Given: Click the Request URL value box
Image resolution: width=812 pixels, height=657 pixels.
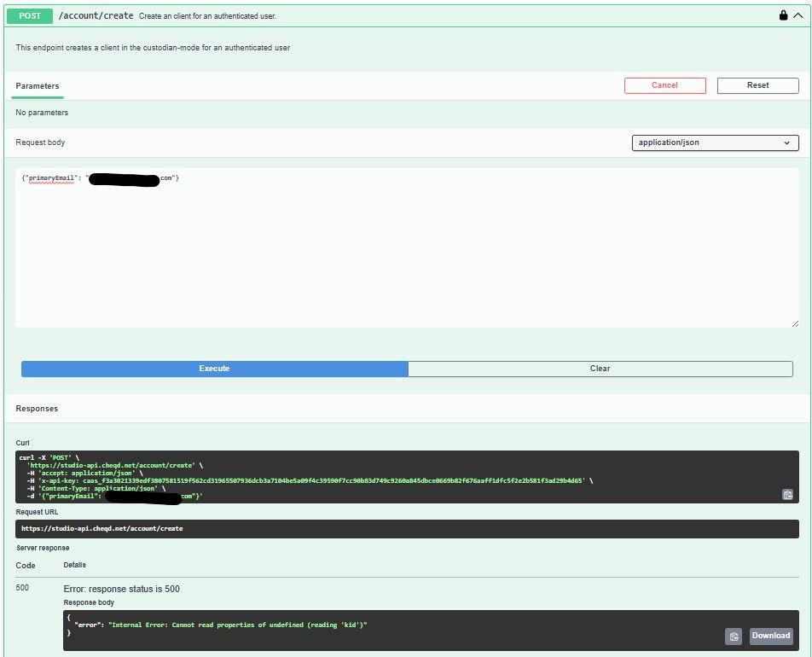Looking at the screenshot, I should 407,528.
